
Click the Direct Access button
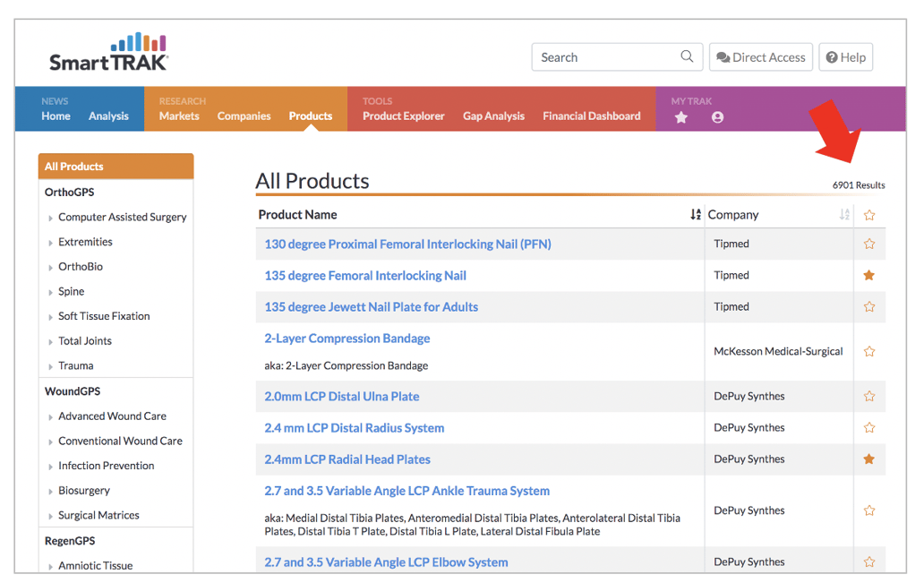(761, 57)
